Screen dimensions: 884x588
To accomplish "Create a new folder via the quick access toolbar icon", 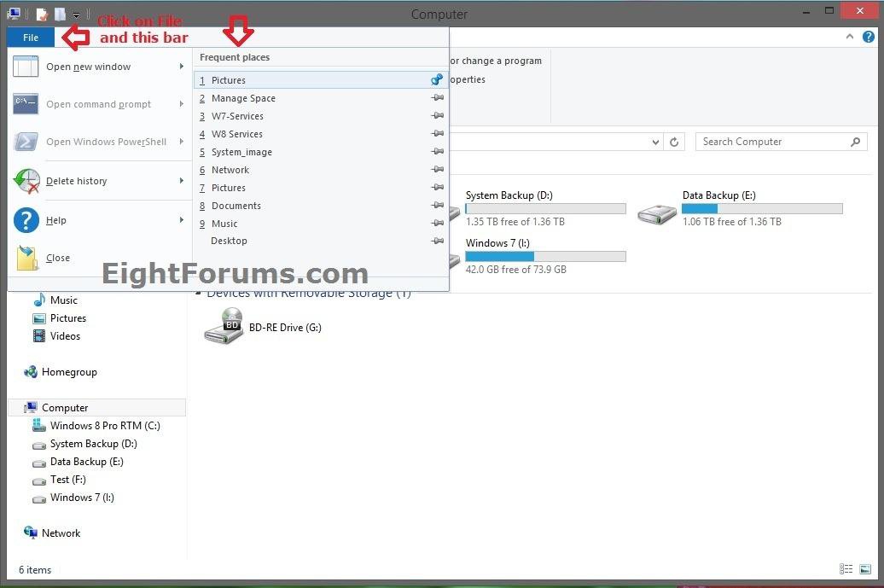I will tap(58, 14).
